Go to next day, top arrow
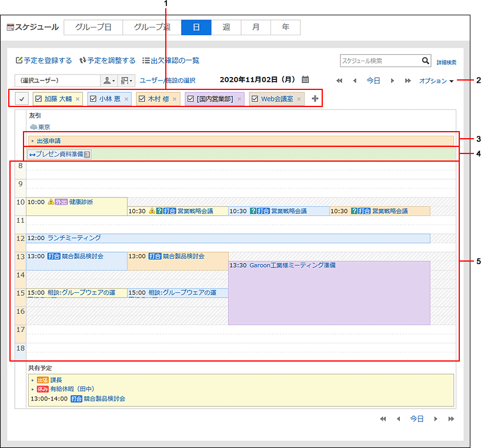 [392, 81]
